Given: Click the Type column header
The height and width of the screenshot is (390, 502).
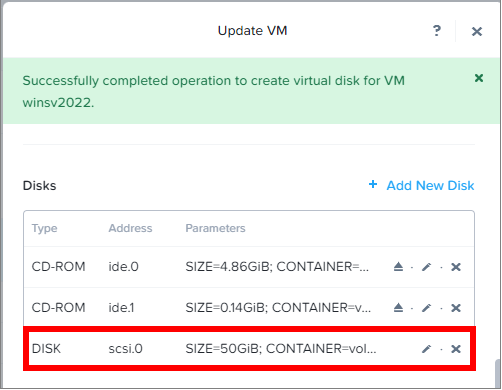Looking at the screenshot, I should [44, 228].
